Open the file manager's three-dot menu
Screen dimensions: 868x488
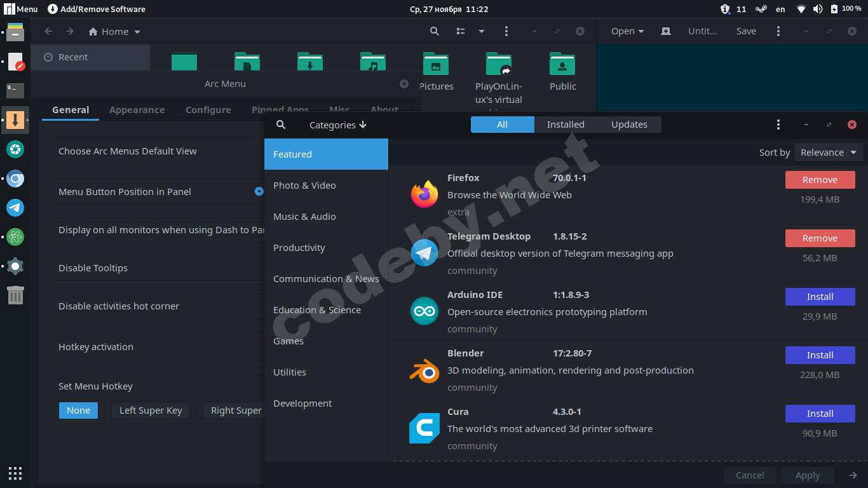coord(506,31)
